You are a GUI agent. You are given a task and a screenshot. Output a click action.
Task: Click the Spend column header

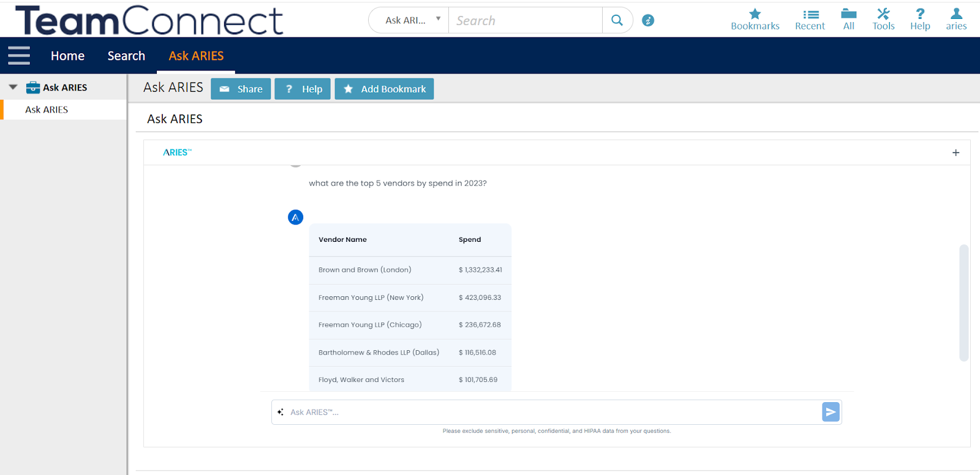[470, 239]
